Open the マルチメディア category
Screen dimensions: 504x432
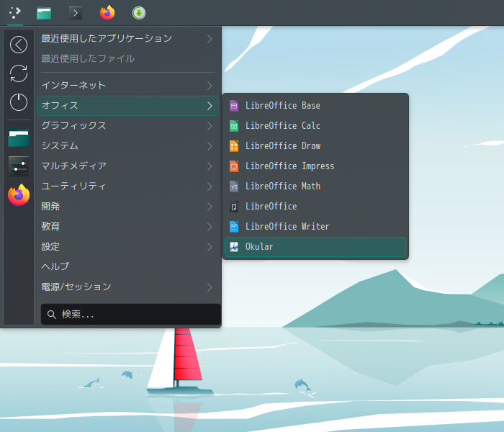point(128,166)
